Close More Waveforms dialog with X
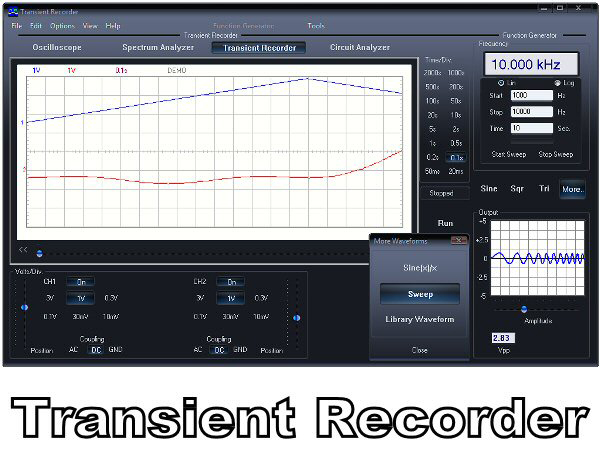600x450 pixels. pyautogui.click(x=459, y=240)
